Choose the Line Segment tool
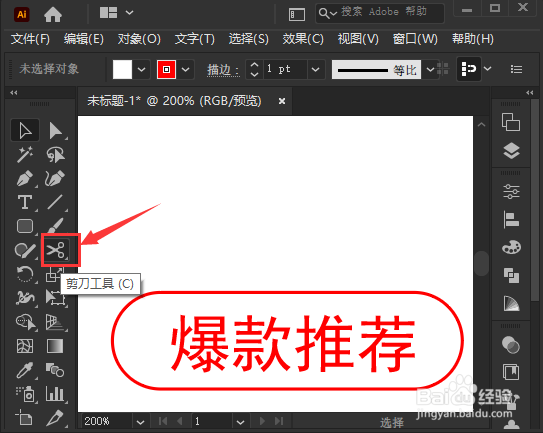Screen dimensions: 543x433 [55, 202]
